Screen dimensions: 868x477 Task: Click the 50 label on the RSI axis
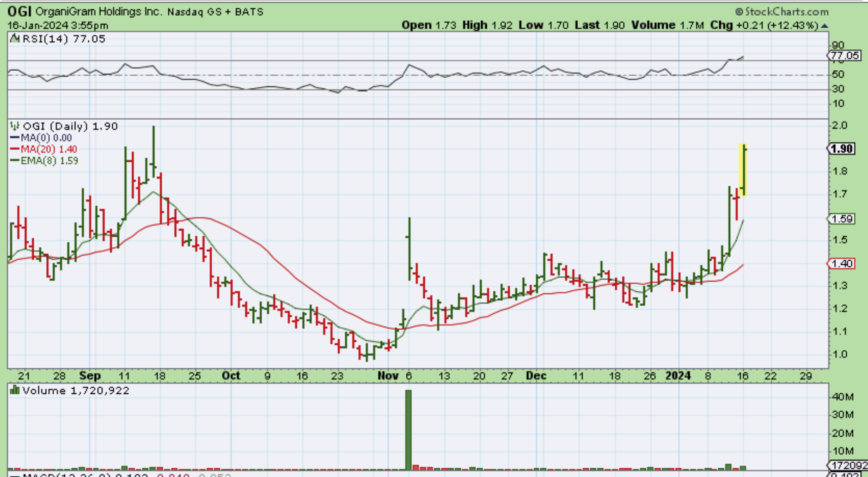point(838,74)
